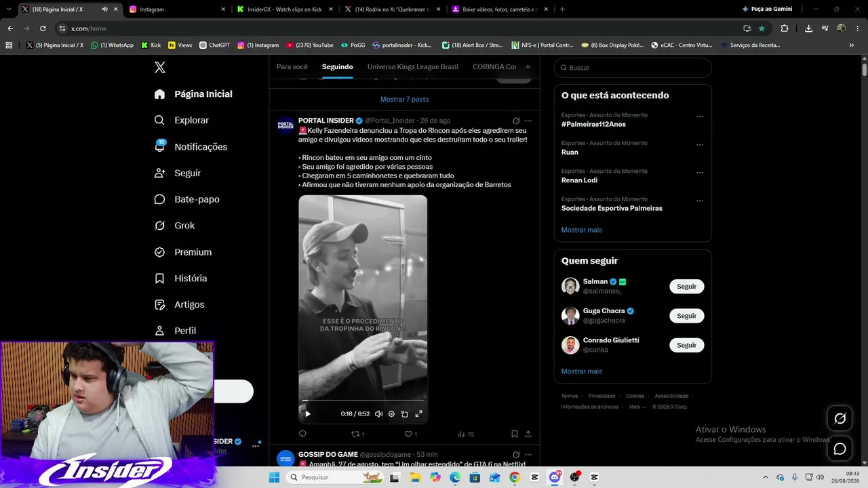Open Bate-papo messages

click(x=186, y=199)
